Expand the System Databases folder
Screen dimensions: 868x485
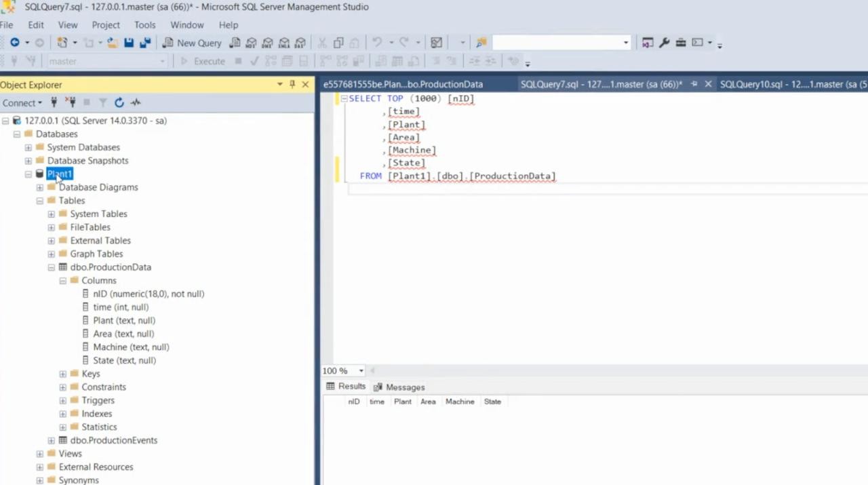[28, 147]
